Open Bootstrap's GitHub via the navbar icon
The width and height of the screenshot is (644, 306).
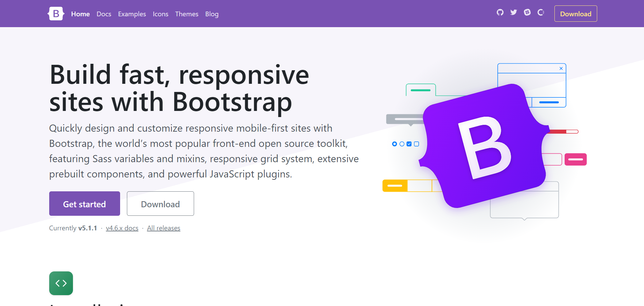(x=500, y=12)
